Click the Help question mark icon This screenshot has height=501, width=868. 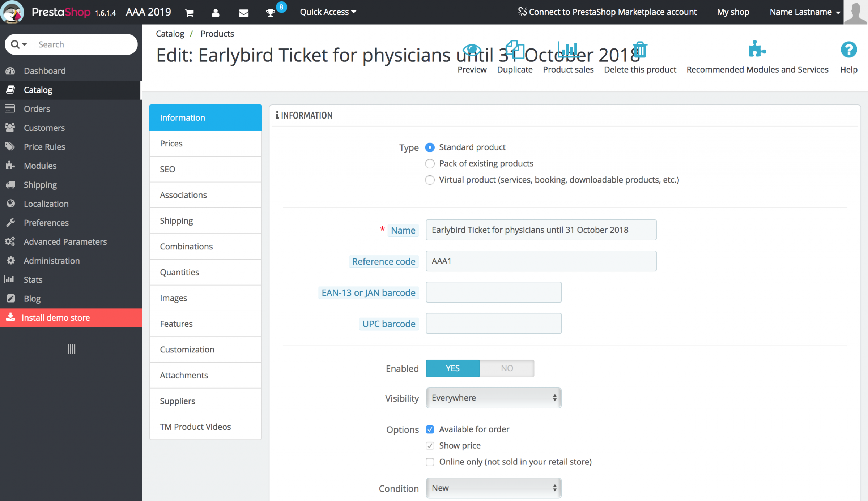848,50
